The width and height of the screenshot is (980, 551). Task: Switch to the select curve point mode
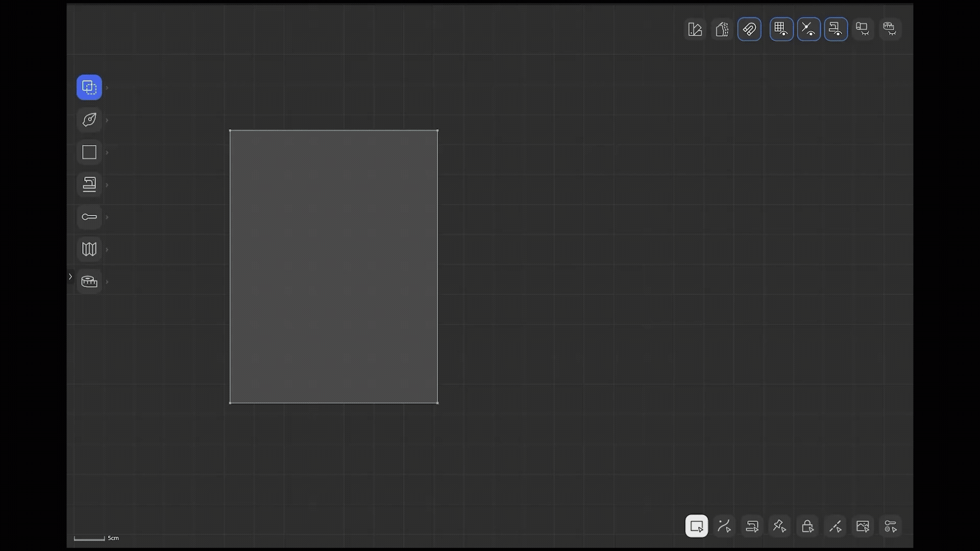coord(724,526)
